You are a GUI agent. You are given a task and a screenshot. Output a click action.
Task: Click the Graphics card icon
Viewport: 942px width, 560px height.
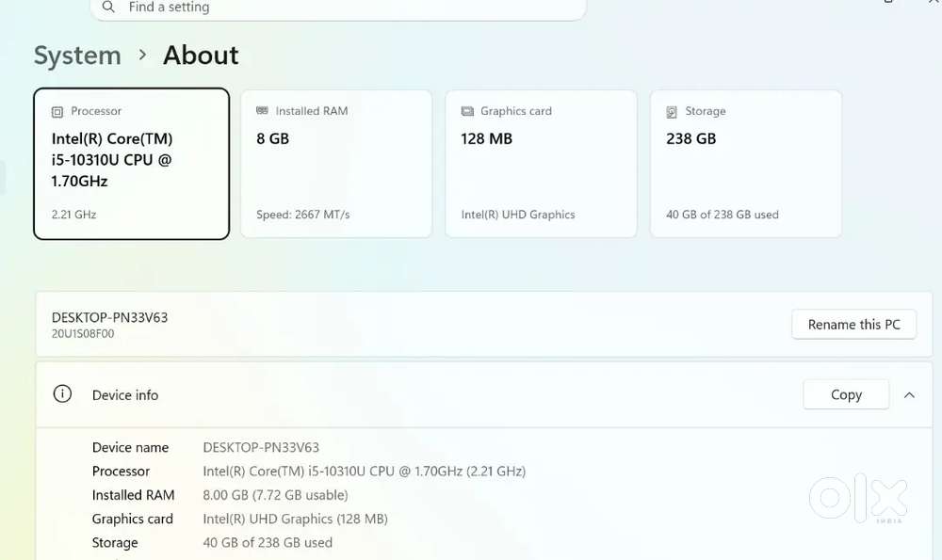467,111
